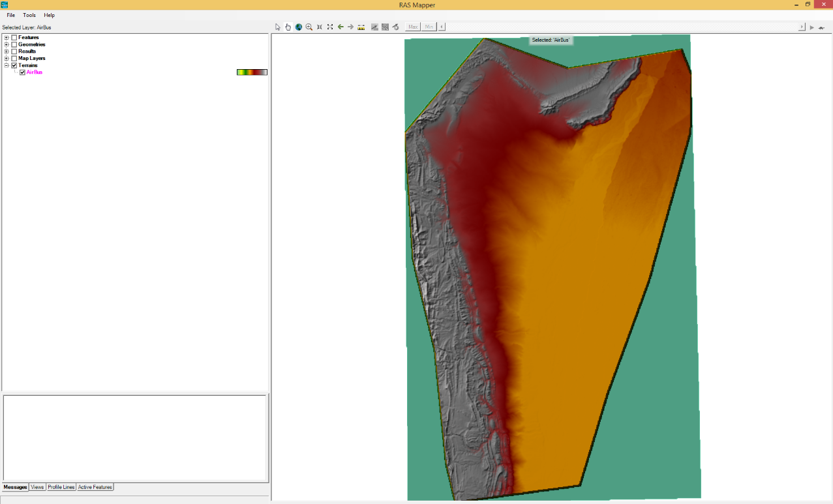Select the zoom magnifier tool
Screen dimensions: 833x504
(309, 27)
